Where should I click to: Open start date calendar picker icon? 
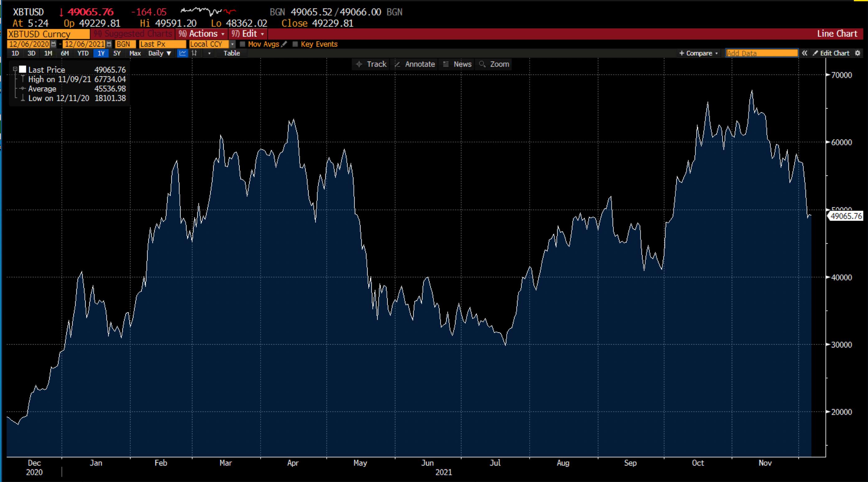[x=53, y=44]
